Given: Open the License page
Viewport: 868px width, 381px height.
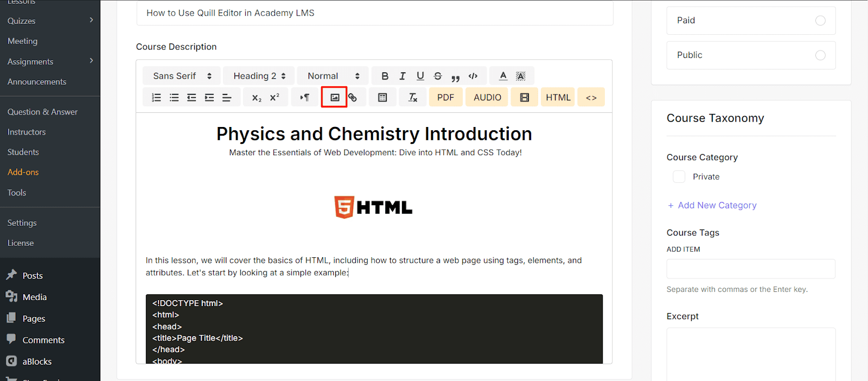Looking at the screenshot, I should pyautogui.click(x=21, y=243).
